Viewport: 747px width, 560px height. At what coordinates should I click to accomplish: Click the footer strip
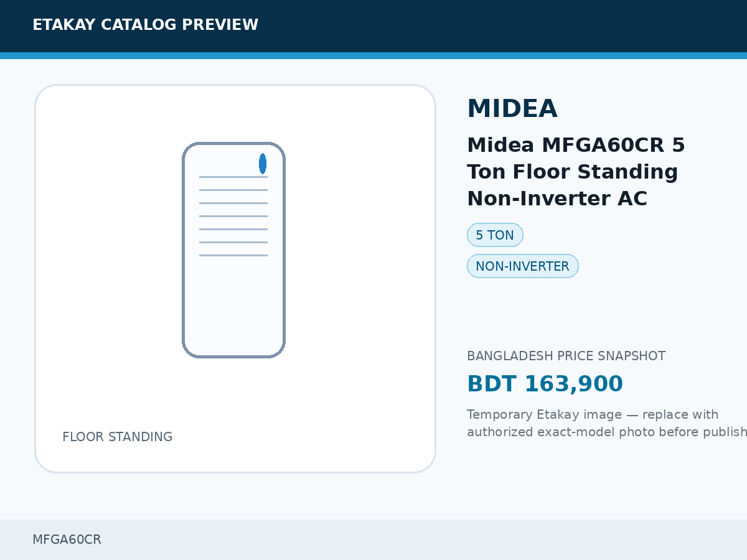pos(374,539)
